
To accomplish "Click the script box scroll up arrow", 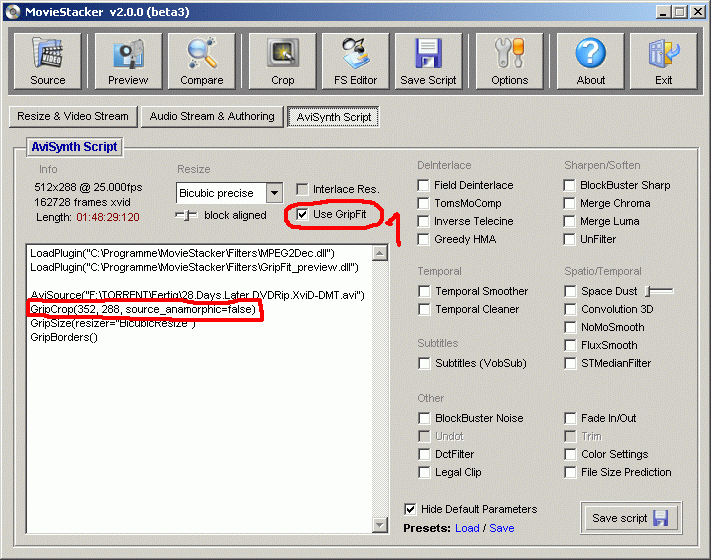I will pos(380,253).
